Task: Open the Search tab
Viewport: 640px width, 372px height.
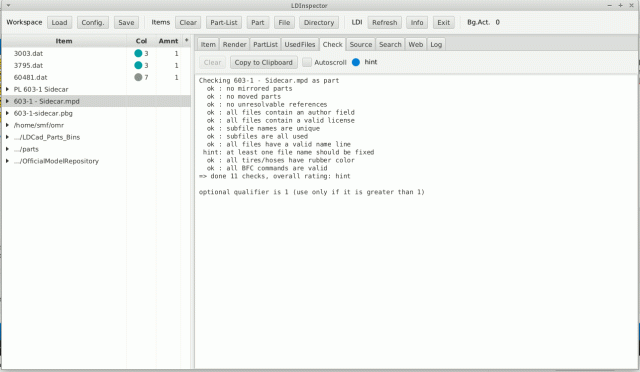Action: [x=390, y=45]
